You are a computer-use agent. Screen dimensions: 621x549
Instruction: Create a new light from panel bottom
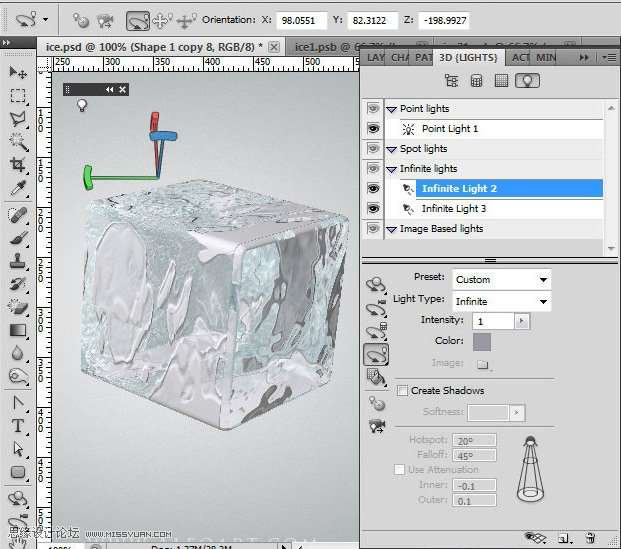(x=564, y=538)
